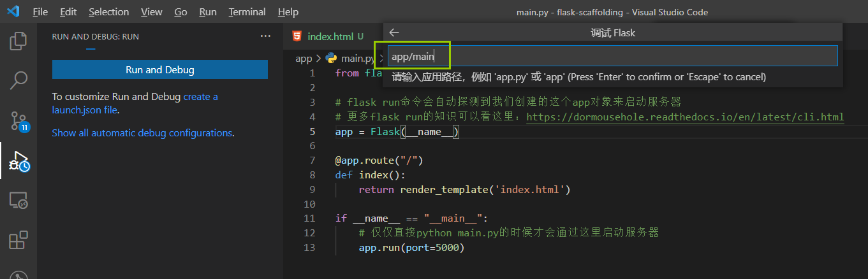Click the def index(): line
Viewport: 868px width, 279px height.
point(370,175)
